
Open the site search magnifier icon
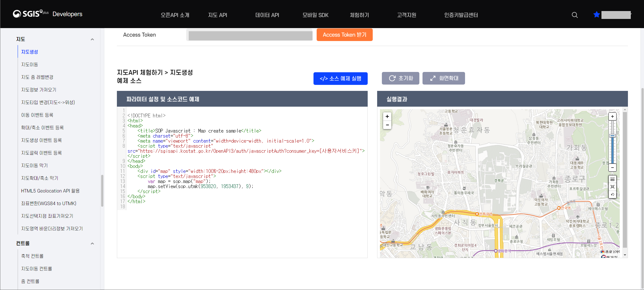click(x=575, y=15)
